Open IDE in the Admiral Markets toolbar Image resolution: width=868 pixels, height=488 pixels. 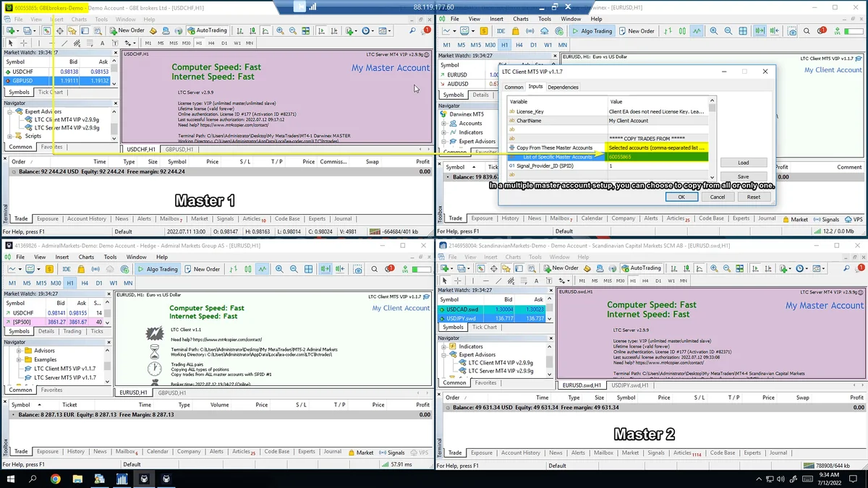(67, 269)
